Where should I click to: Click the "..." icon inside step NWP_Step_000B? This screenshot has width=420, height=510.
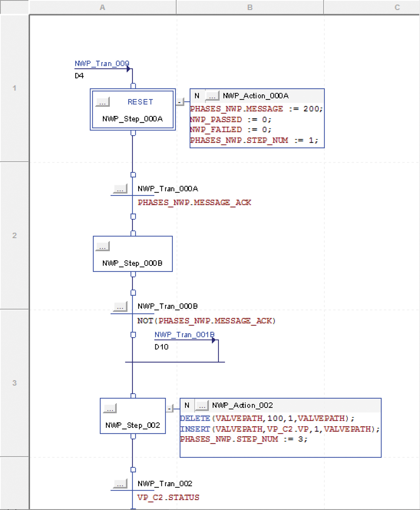102,246
